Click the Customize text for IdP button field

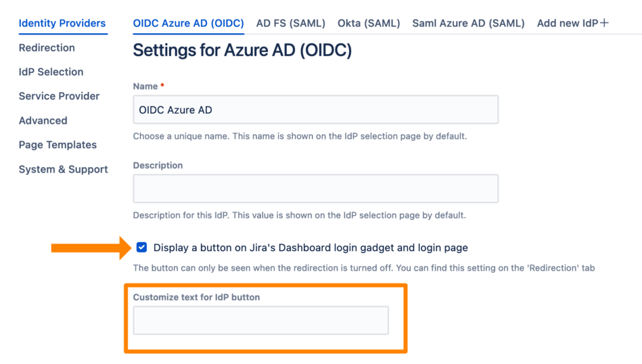261,320
